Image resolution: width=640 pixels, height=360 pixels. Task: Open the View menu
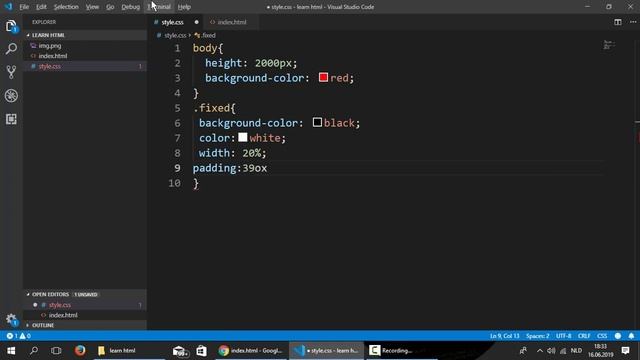pos(92,7)
